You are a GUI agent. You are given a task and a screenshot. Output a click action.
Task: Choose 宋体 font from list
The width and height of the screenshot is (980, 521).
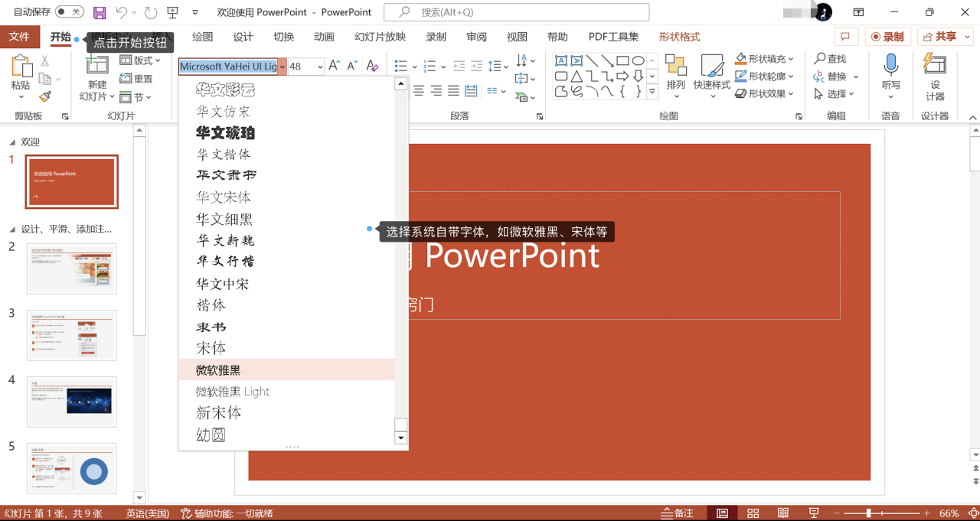(x=286, y=349)
